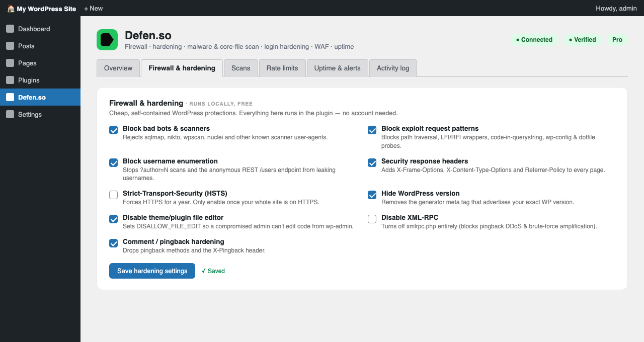
Task: Uncheck Block exploit request patterns
Action: [x=372, y=130]
